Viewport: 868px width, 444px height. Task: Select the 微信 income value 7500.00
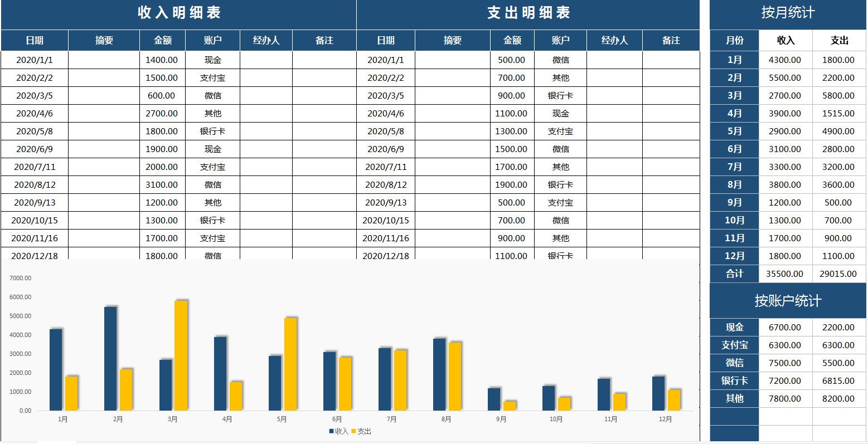(x=785, y=363)
